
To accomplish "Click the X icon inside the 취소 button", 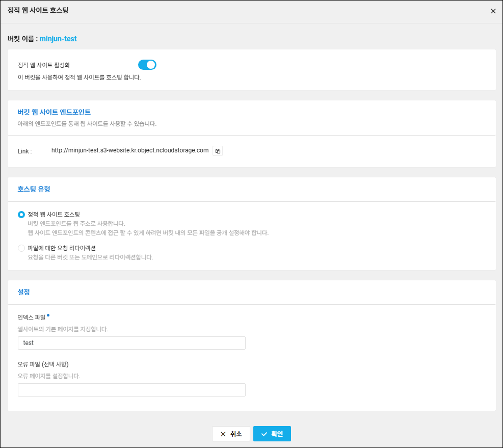I will tap(223, 434).
